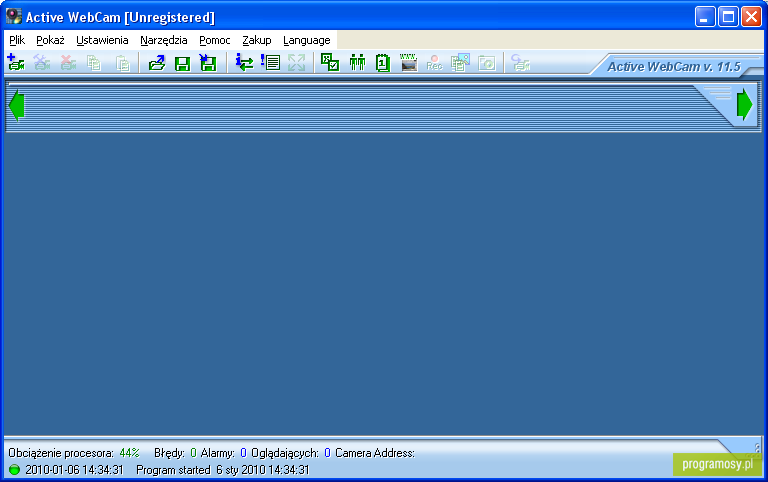Click the info arrows transfer icon
The image size is (768, 482).
click(x=244, y=63)
